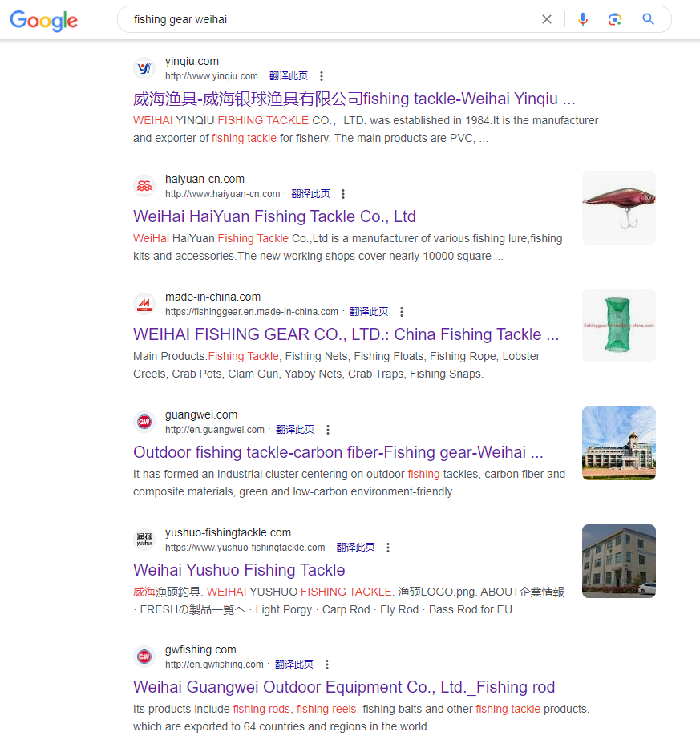This screenshot has height=740, width=700.
Task: Open Google Lens image search
Action: tap(614, 19)
